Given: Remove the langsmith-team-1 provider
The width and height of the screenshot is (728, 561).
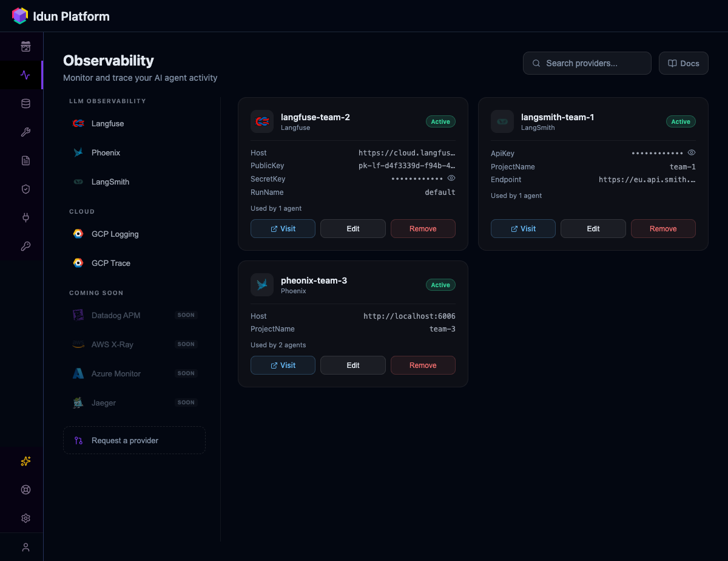Looking at the screenshot, I should [663, 229].
